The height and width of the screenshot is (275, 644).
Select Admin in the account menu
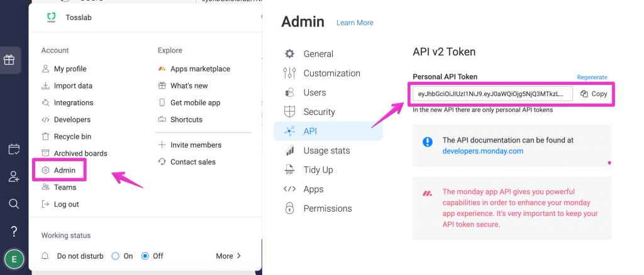(65, 170)
